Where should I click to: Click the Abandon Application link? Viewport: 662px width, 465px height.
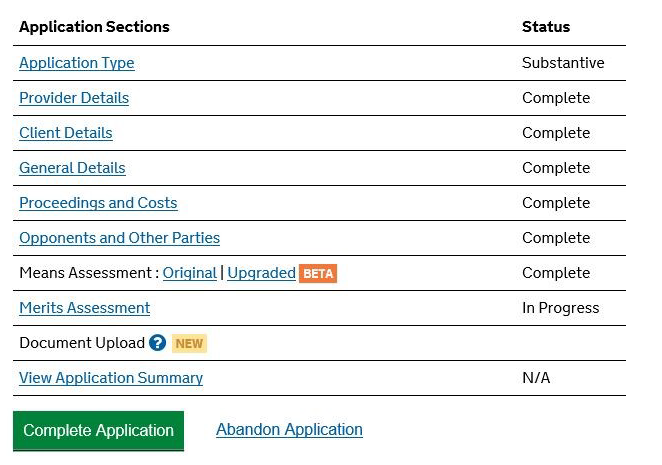coord(289,430)
